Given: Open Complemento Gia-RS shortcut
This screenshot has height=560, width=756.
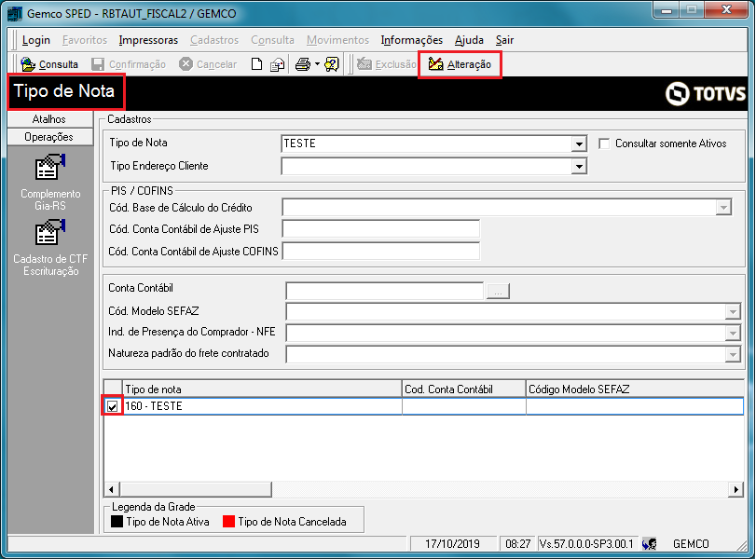Looking at the screenshot, I should [50, 183].
